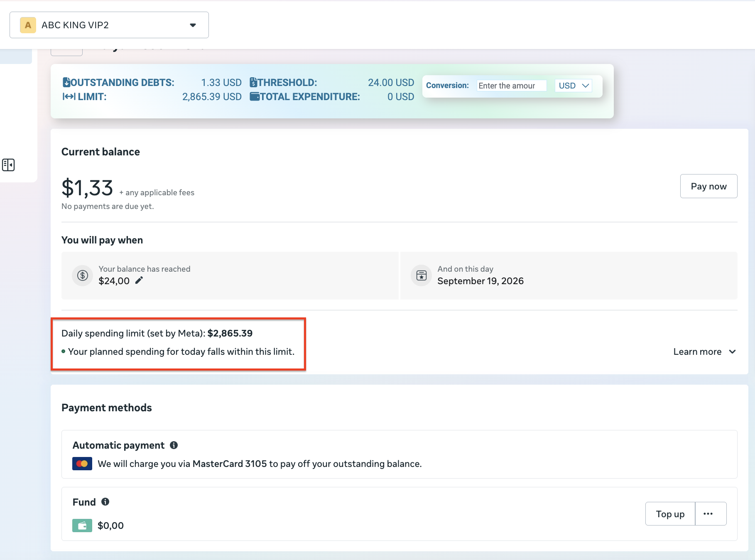Click the 24.00 USD threshold value
Viewport: 755px width, 560px height.
pos(391,82)
